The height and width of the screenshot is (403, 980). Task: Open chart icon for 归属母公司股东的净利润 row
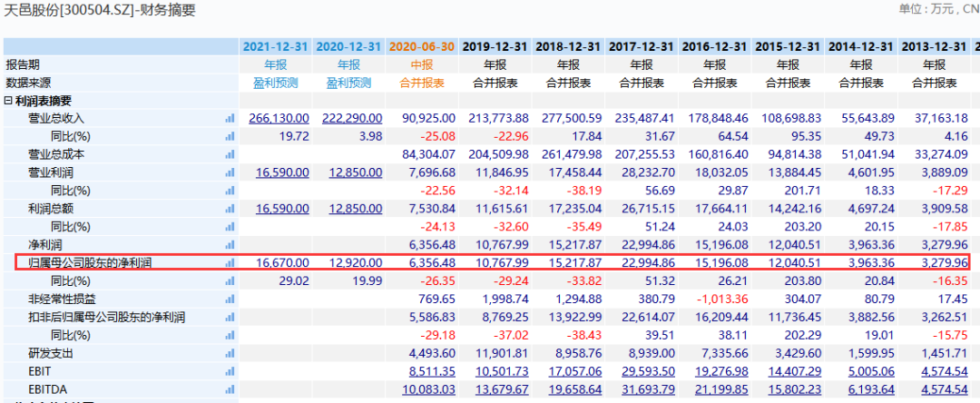click(230, 263)
